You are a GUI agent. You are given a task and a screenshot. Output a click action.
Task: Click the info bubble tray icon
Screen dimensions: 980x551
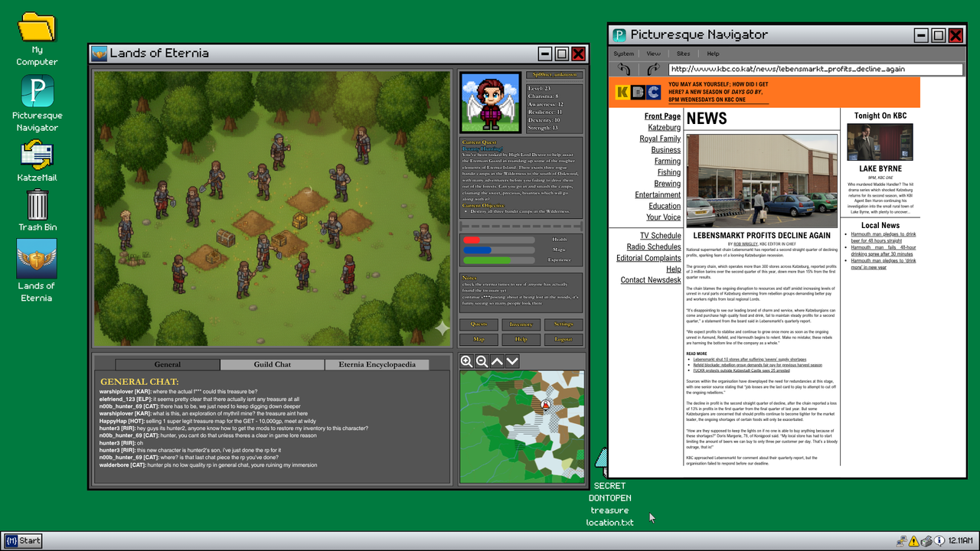click(939, 541)
